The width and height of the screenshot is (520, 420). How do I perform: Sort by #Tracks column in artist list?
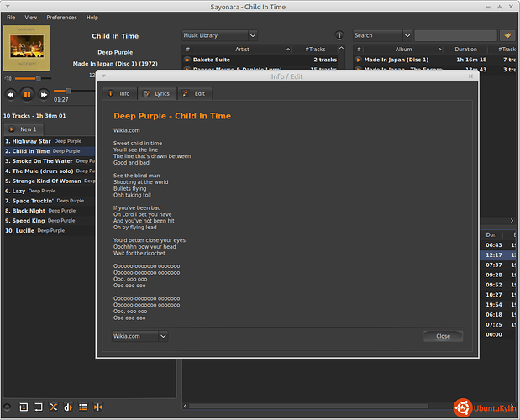[x=315, y=49]
